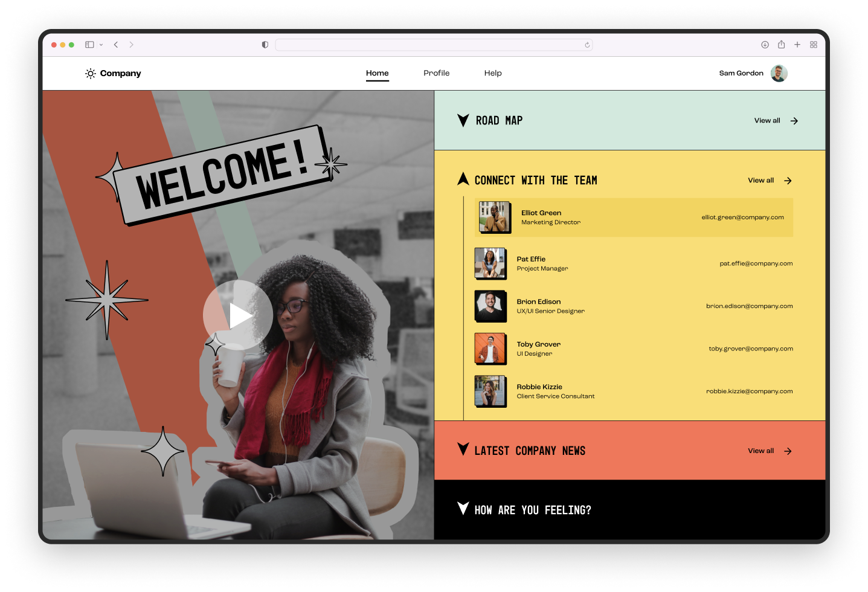This screenshot has width=868, height=592.
Task: Open the browser downloads icon
Action: [765, 45]
